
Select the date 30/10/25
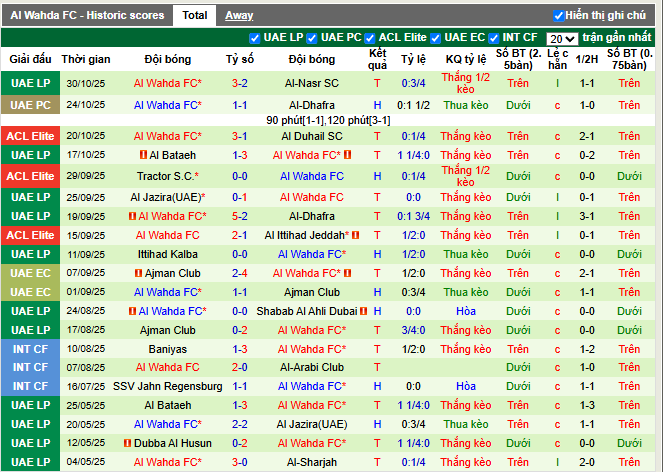(x=86, y=83)
